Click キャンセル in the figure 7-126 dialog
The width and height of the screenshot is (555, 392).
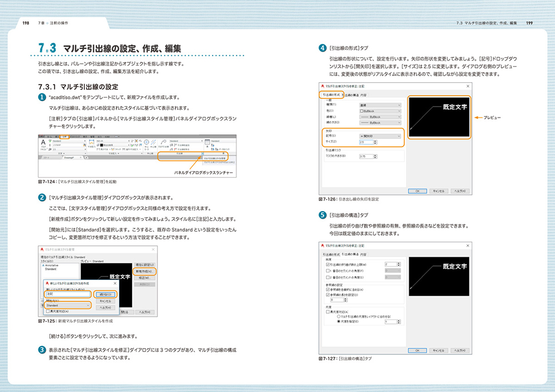point(438,191)
